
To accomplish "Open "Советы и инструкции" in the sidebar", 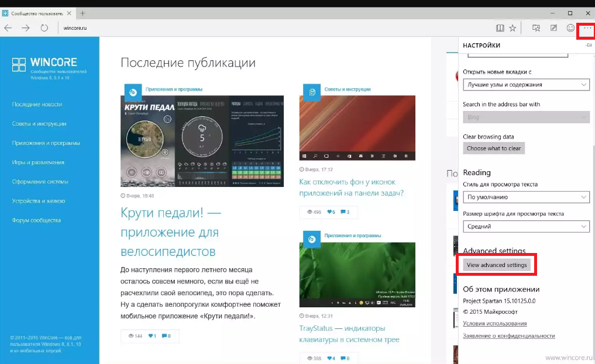I will (39, 124).
